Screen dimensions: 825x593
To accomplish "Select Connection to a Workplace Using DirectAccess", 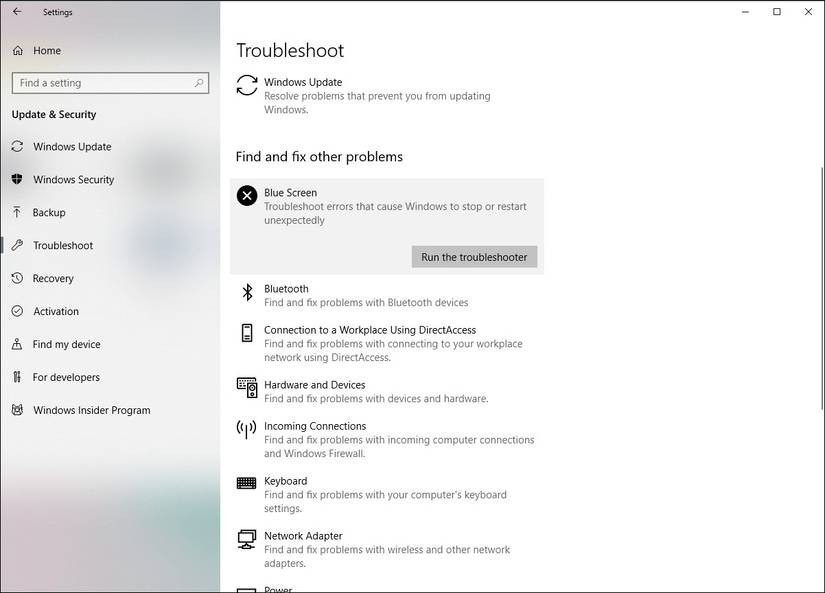I will pos(370,330).
